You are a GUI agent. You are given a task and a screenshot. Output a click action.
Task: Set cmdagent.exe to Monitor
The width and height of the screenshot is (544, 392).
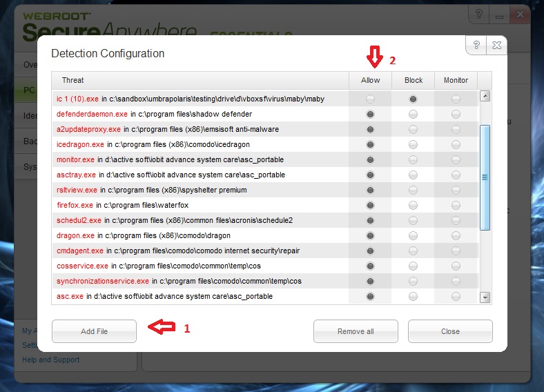[456, 251]
